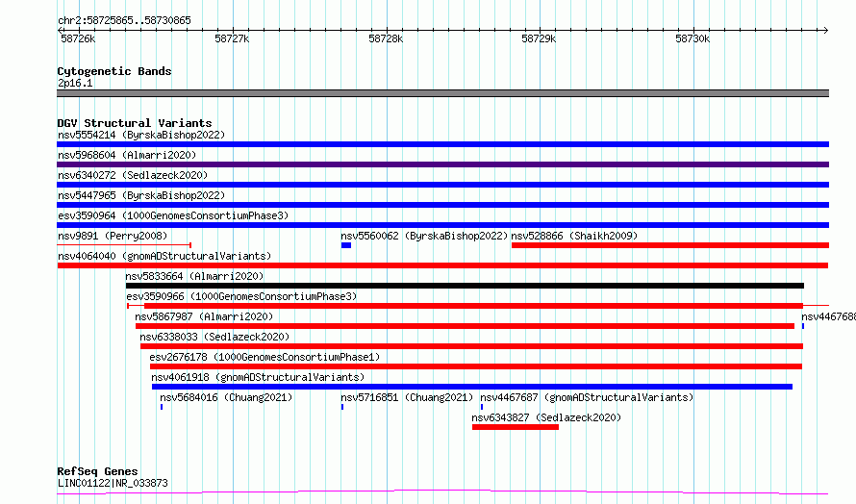
Task: Click the RefSeq Genes track title
Action: 97,471
